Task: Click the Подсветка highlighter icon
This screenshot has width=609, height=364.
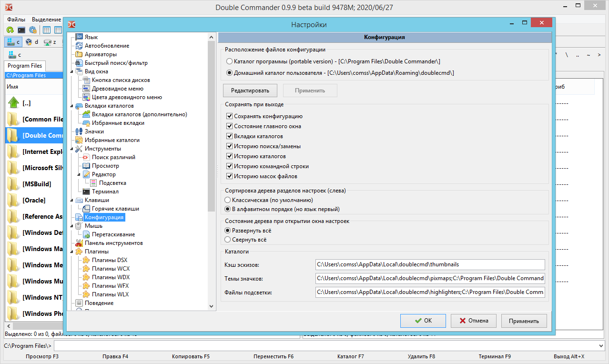Action: (93, 183)
